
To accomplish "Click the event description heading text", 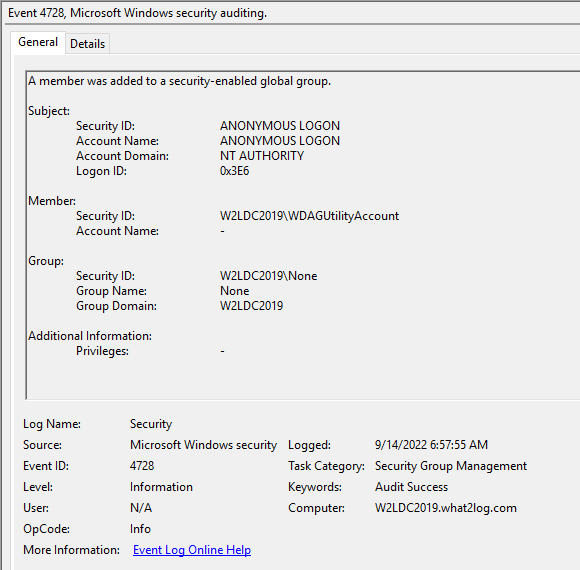I will click(179, 81).
